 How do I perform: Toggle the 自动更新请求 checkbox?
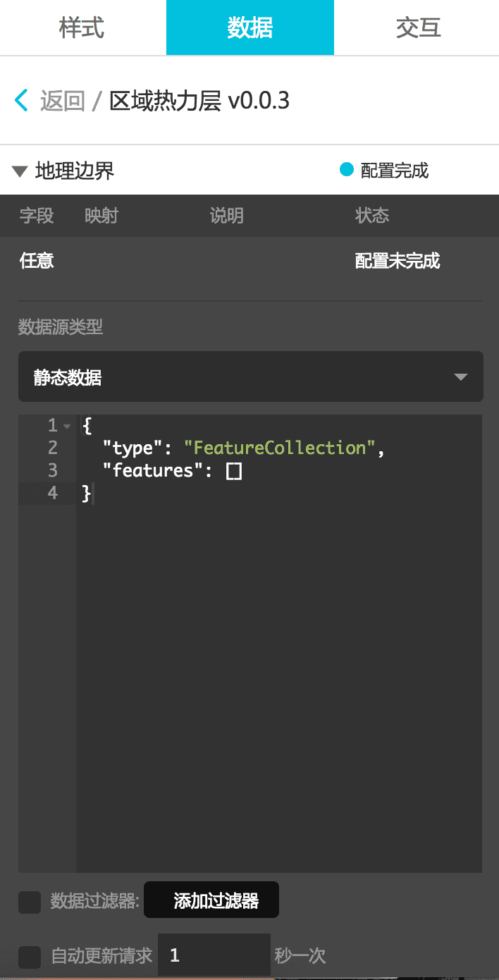[x=30, y=957]
